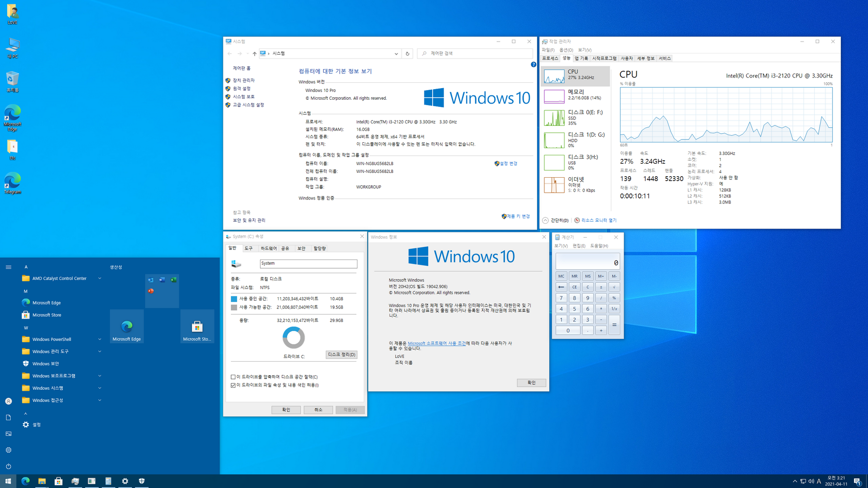Screen dimensions: 868x488
Task: Click 장치 관리자 in System sidebar
Action: (244, 80)
